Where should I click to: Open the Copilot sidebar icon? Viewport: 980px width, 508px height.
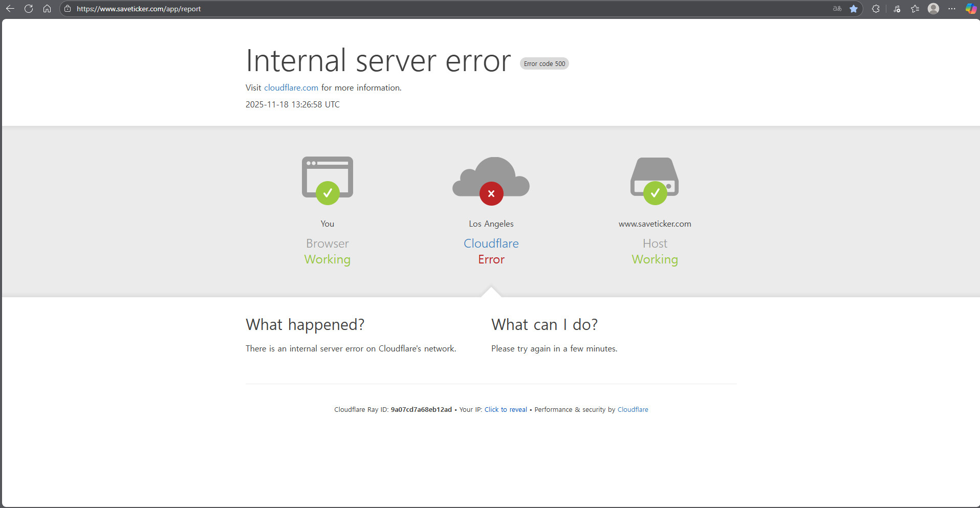pos(971,9)
